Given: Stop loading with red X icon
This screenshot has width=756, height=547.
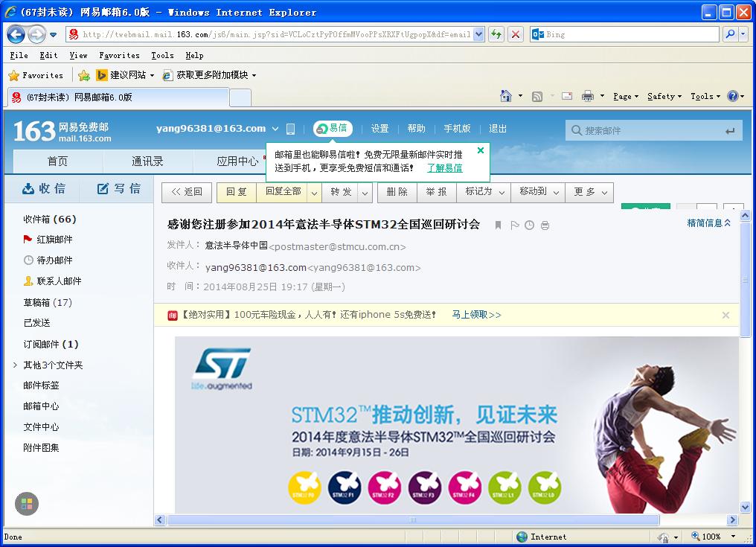Looking at the screenshot, I should click(516, 34).
